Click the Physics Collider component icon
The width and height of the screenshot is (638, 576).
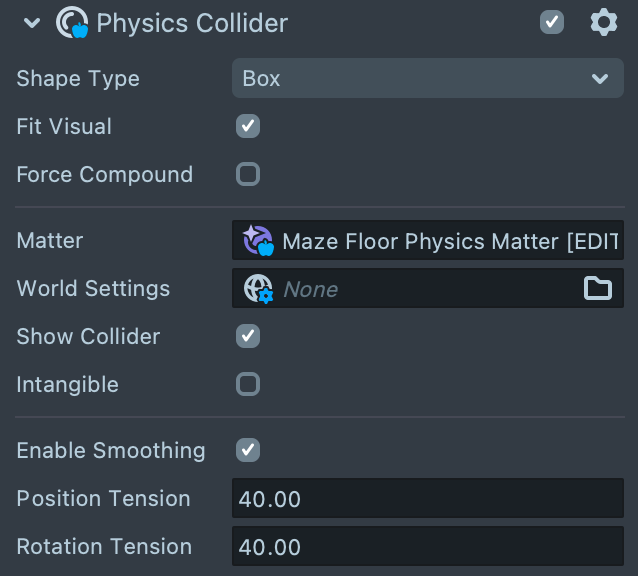72,22
